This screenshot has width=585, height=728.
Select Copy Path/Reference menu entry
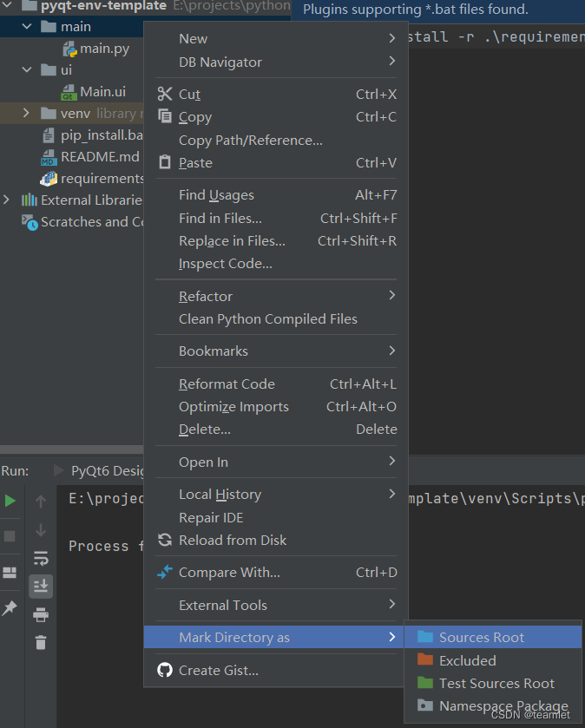pos(276,141)
